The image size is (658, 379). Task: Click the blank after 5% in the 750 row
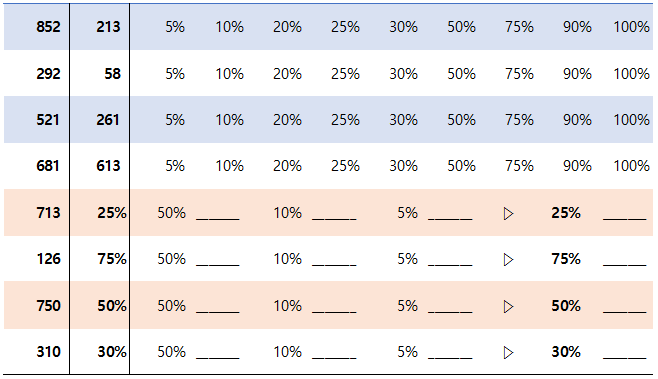[x=450, y=307]
